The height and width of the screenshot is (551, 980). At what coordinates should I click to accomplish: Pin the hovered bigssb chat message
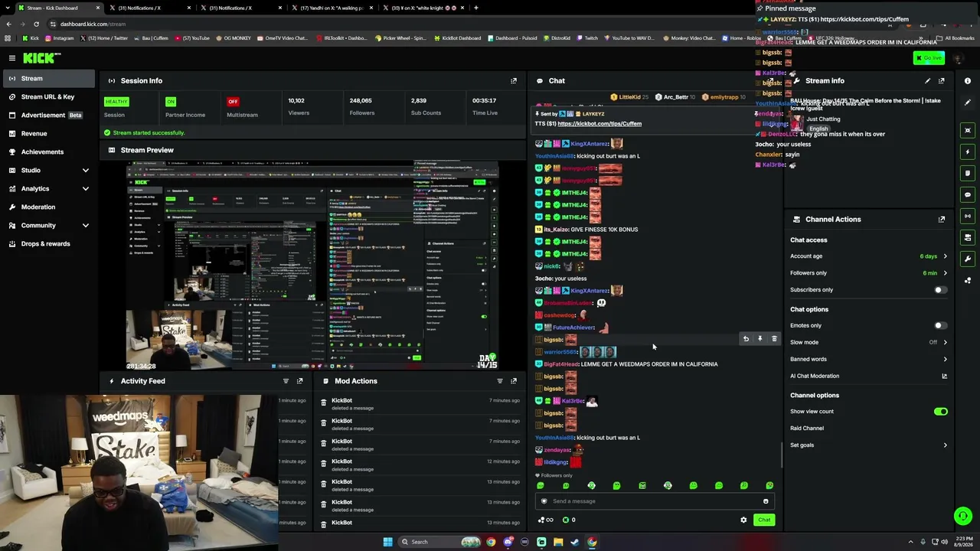pyautogui.click(x=760, y=338)
